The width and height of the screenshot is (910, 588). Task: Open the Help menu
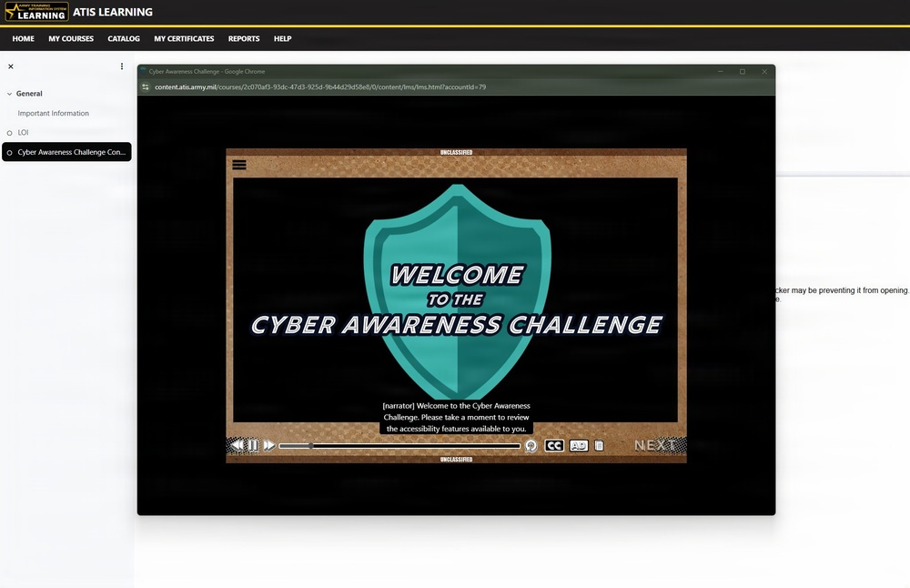point(283,39)
